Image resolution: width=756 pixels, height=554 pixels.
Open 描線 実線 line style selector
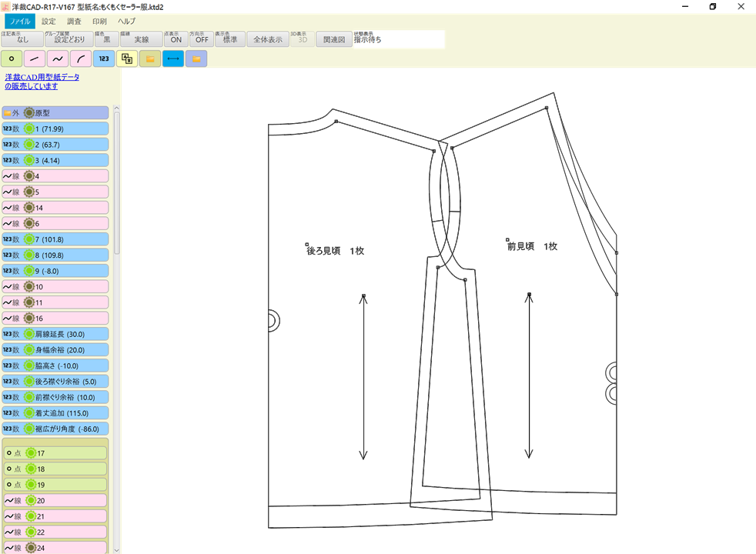(x=141, y=39)
